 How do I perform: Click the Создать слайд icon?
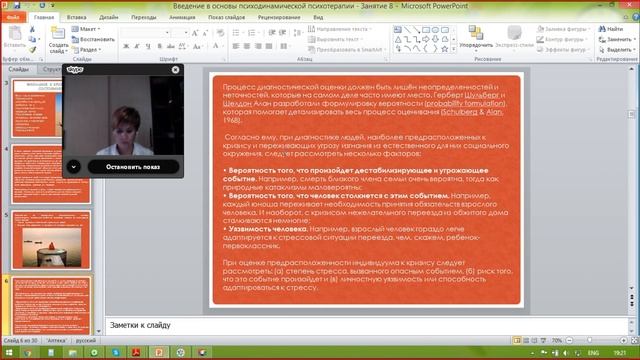[58, 33]
